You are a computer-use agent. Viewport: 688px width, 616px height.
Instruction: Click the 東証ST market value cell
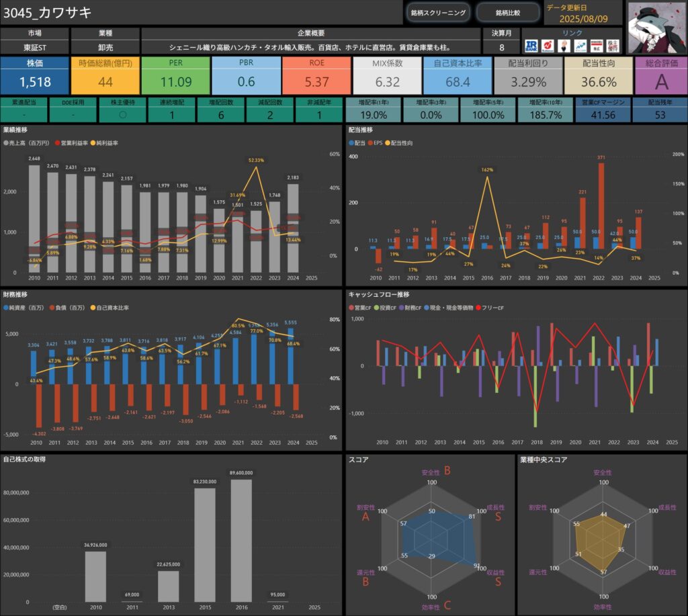point(35,48)
